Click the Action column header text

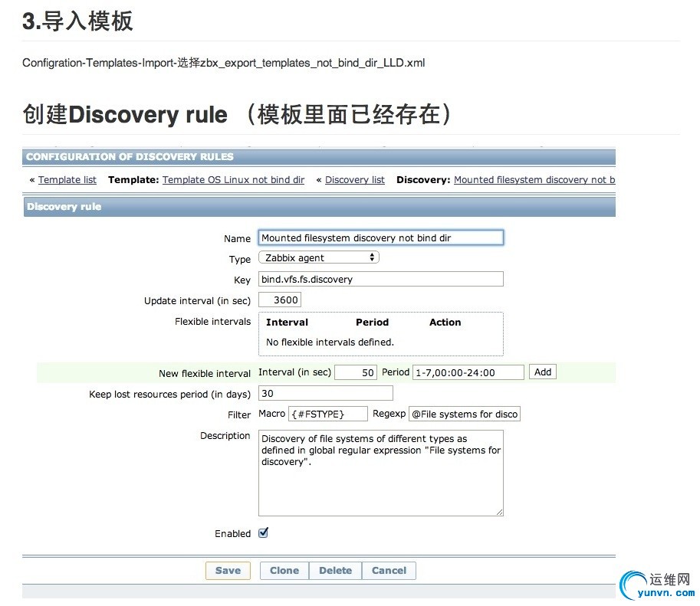(445, 323)
